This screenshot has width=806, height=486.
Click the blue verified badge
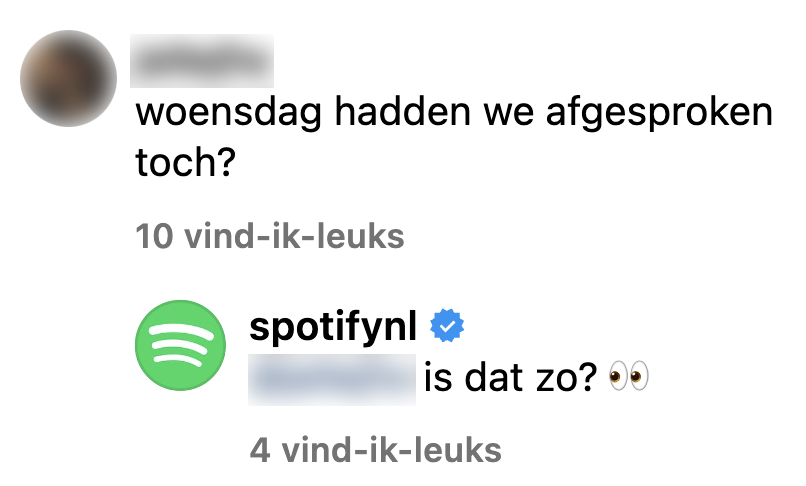tap(447, 325)
